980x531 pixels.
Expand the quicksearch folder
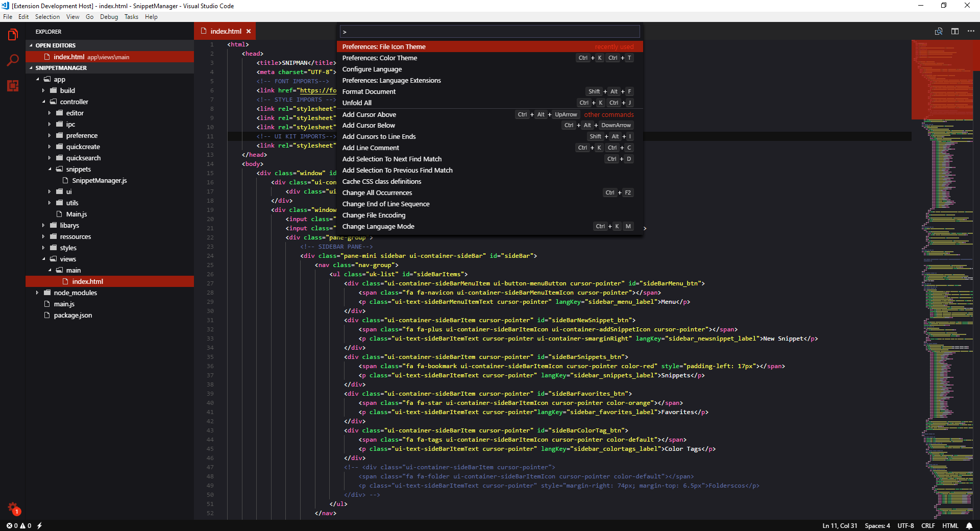click(110, 158)
